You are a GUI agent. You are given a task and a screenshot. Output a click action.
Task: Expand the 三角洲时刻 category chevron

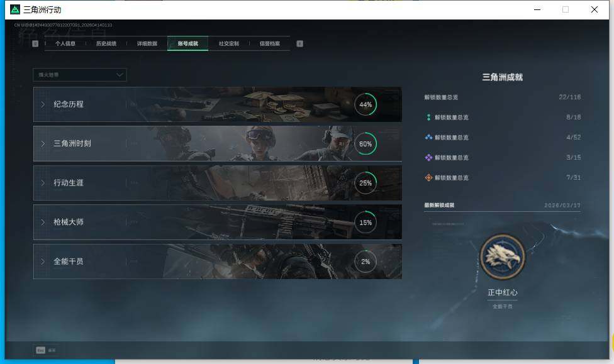[x=43, y=143]
